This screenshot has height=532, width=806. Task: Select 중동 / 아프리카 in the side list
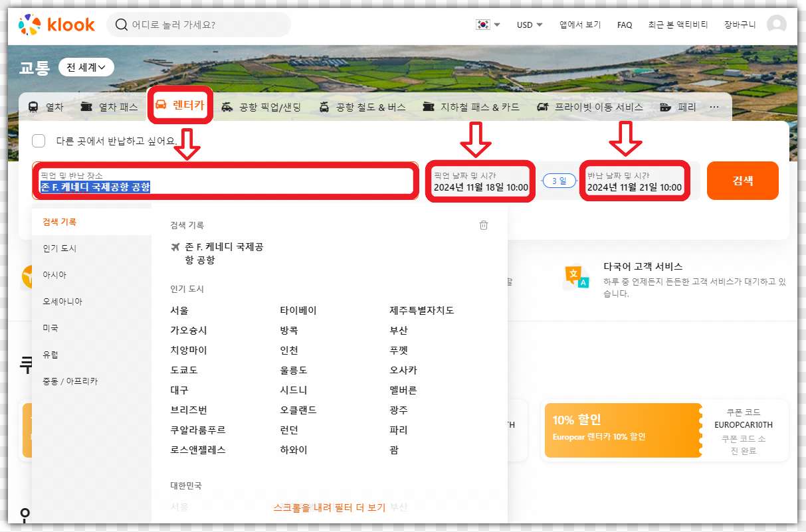pos(92,381)
